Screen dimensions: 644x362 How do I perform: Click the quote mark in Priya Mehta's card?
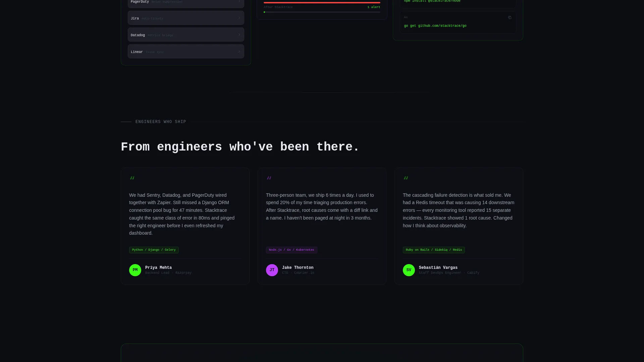132,178
